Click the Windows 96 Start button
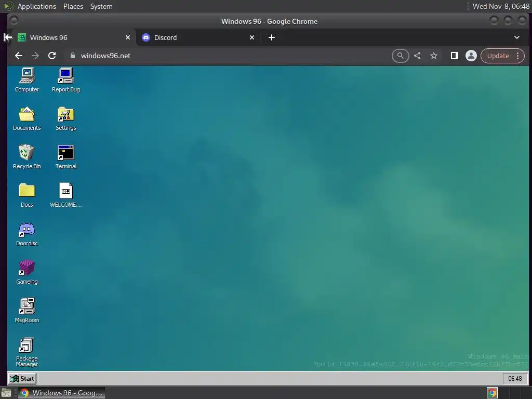 [x=22, y=378]
